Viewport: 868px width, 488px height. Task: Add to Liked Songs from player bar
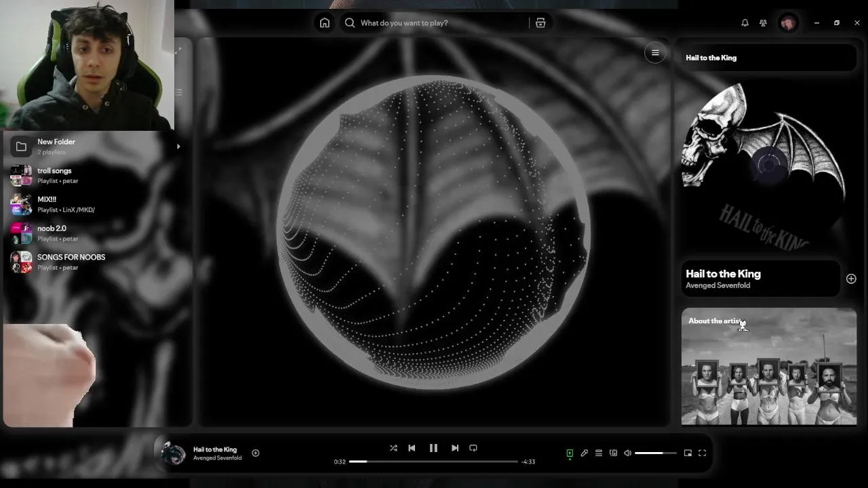click(256, 453)
